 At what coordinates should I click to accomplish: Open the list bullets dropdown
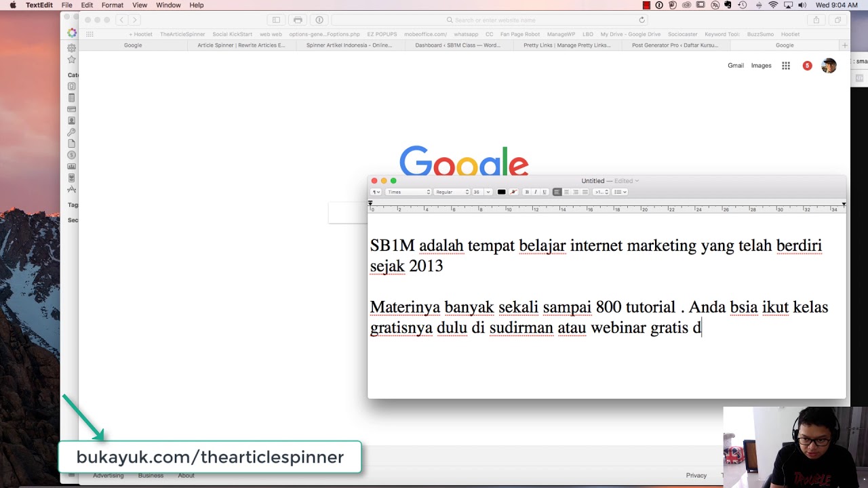point(620,192)
